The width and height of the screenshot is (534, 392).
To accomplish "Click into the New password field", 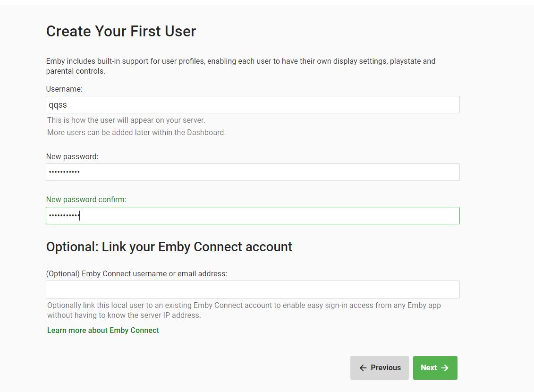I will pyautogui.click(x=253, y=172).
